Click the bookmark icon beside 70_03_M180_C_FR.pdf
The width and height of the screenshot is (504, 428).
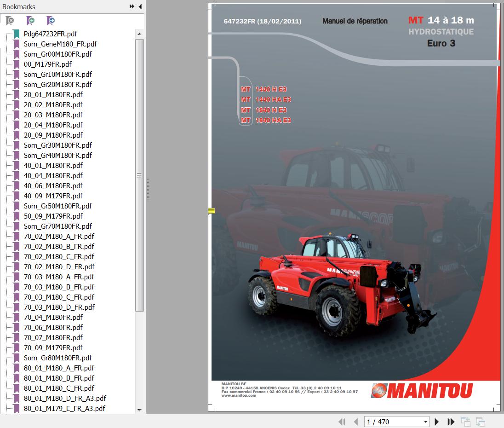click(x=17, y=297)
